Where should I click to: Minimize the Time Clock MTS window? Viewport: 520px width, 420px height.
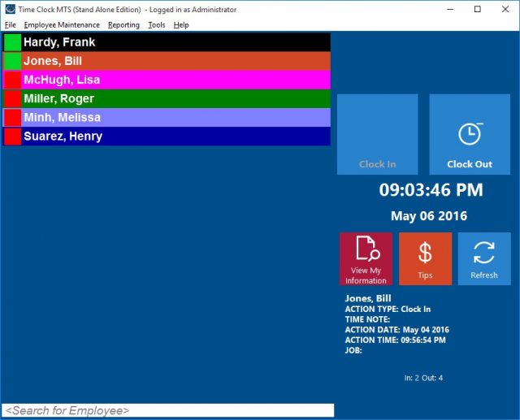click(450, 9)
